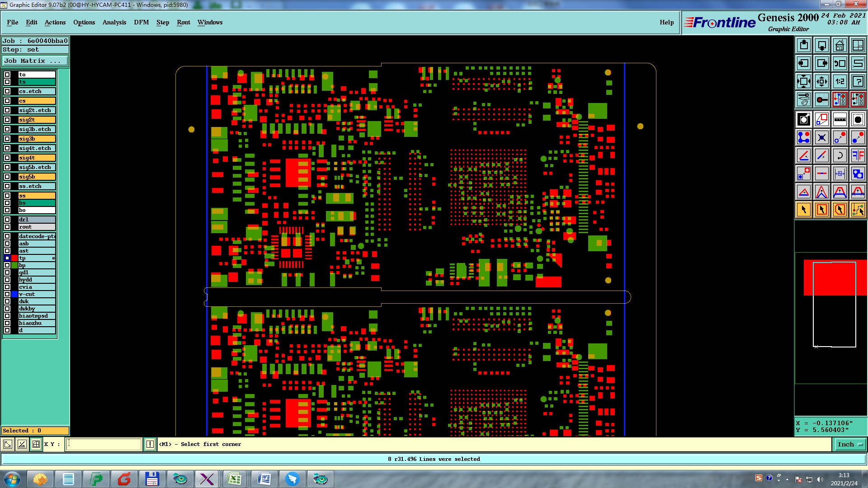Image resolution: width=868 pixels, height=488 pixels.
Task: Open the Windows Start button
Action: pyautogui.click(x=12, y=479)
